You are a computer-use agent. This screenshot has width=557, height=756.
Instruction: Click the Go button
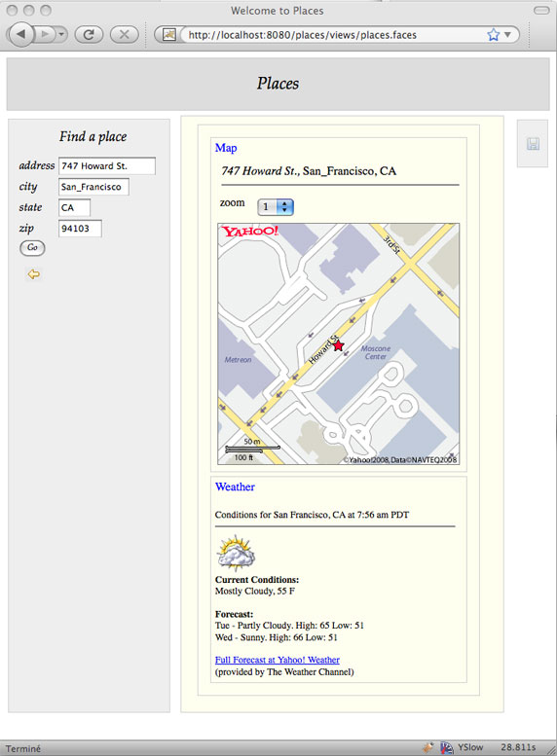tap(32, 248)
